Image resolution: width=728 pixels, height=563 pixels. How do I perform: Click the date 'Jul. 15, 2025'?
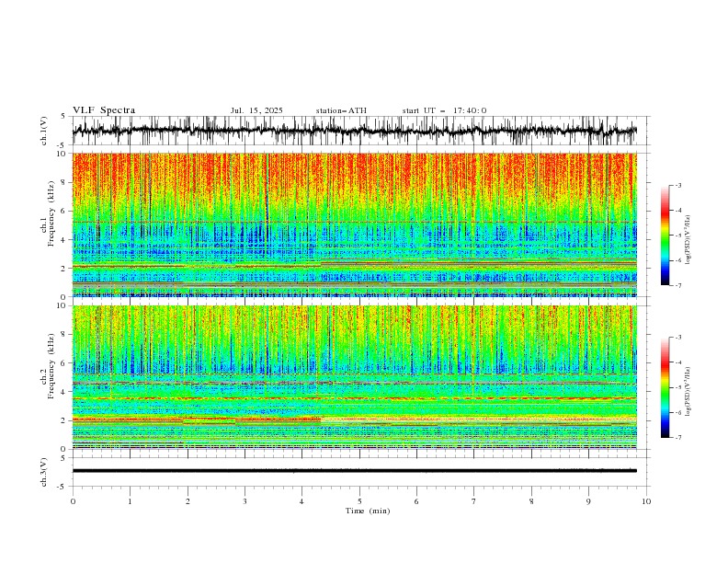tap(256, 110)
